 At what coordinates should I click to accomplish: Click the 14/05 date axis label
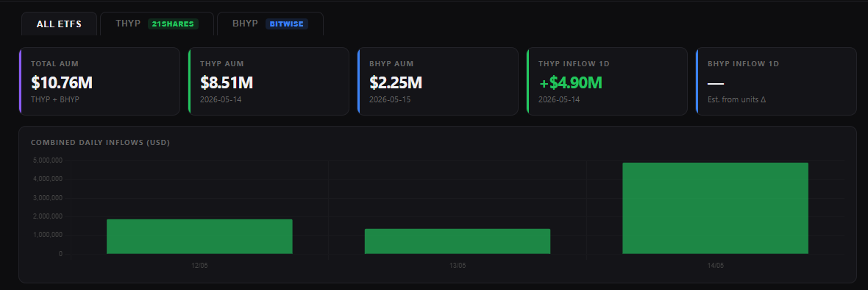pos(715,266)
